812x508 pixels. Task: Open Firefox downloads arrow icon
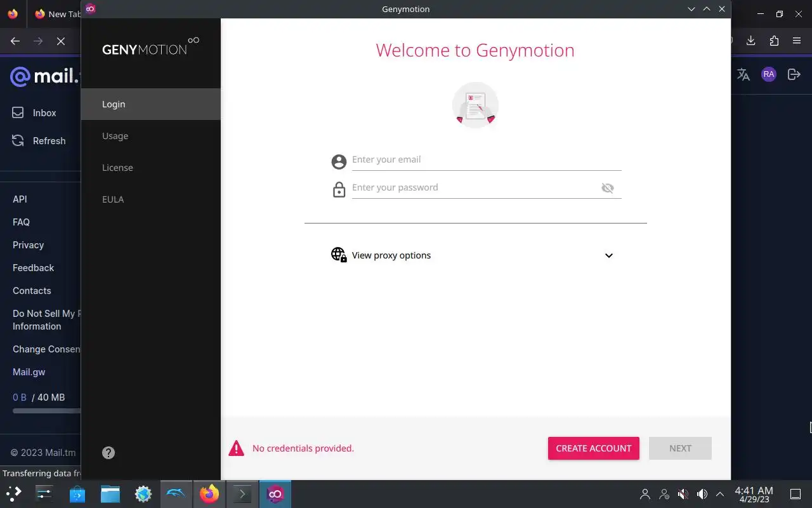click(751, 41)
